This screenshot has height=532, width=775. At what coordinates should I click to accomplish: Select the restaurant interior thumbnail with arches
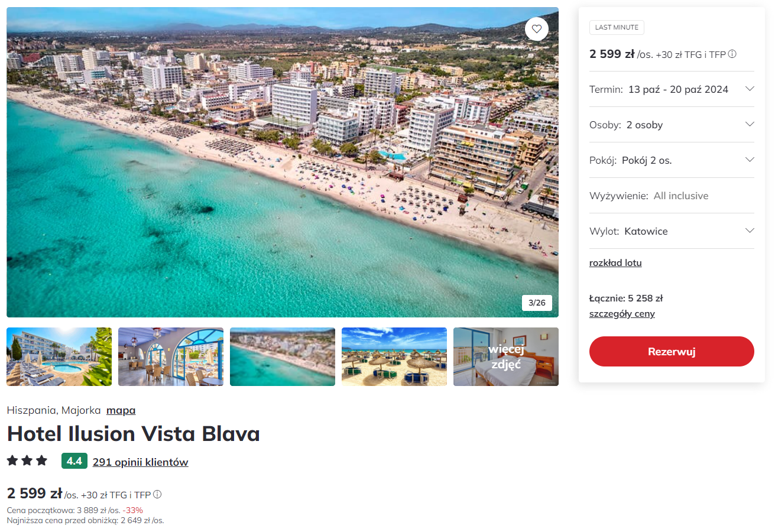coord(171,357)
